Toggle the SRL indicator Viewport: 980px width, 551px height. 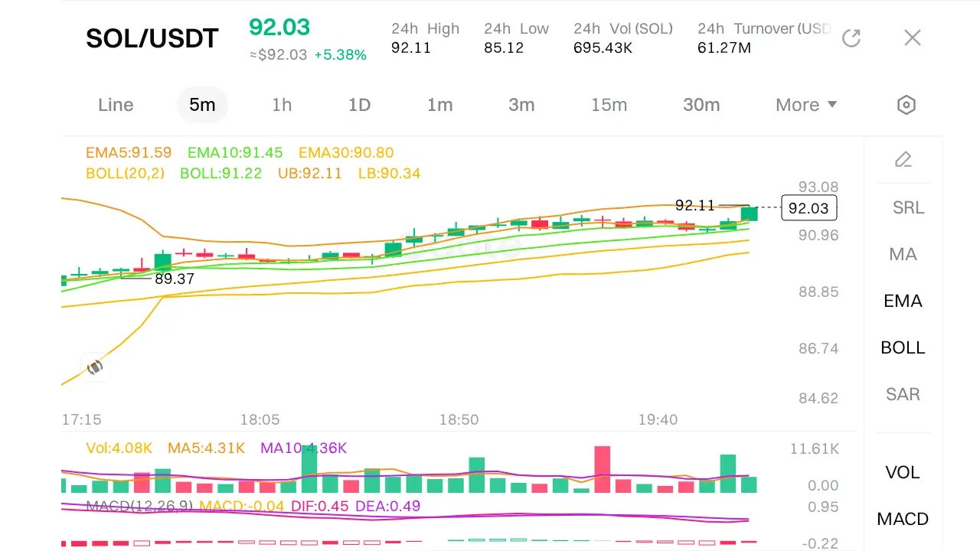[909, 207]
